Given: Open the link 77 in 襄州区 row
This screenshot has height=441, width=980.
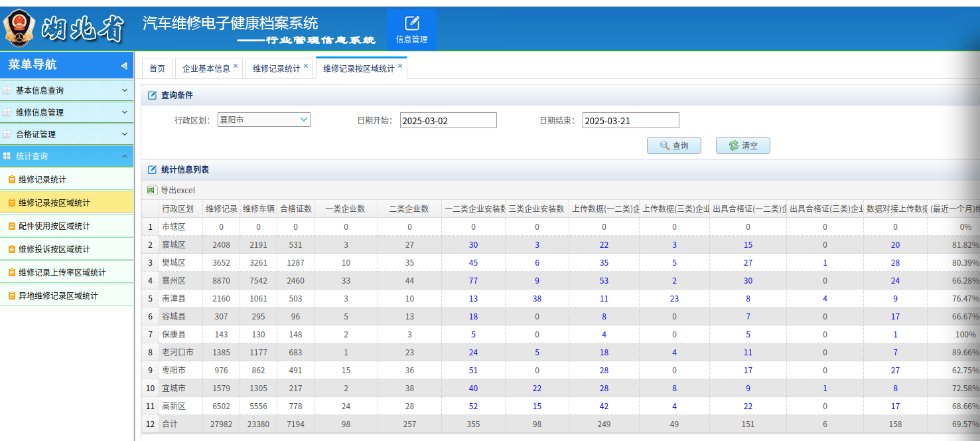Looking at the screenshot, I should coord(474,281).
